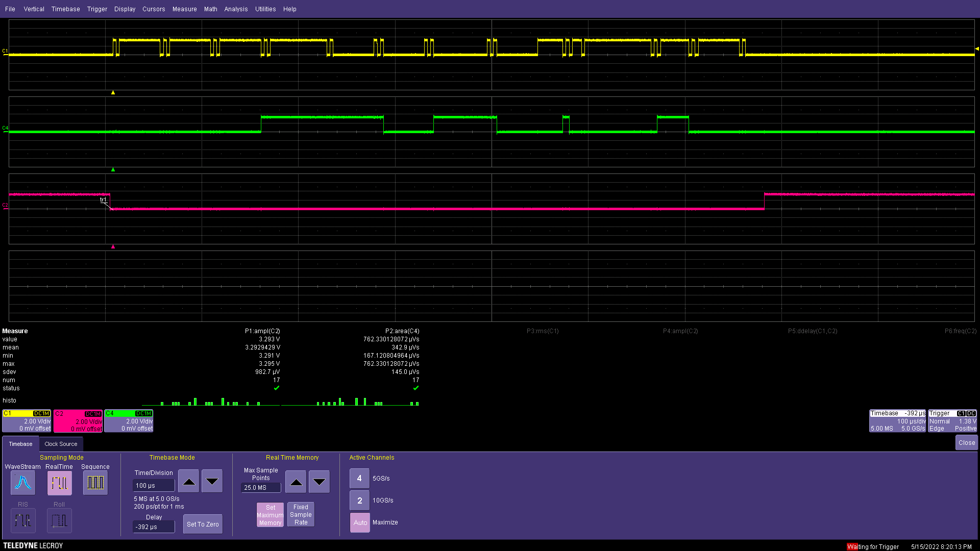
Task: Click the P2:area(C4) measurement header
Action: (x=402, y=331)
